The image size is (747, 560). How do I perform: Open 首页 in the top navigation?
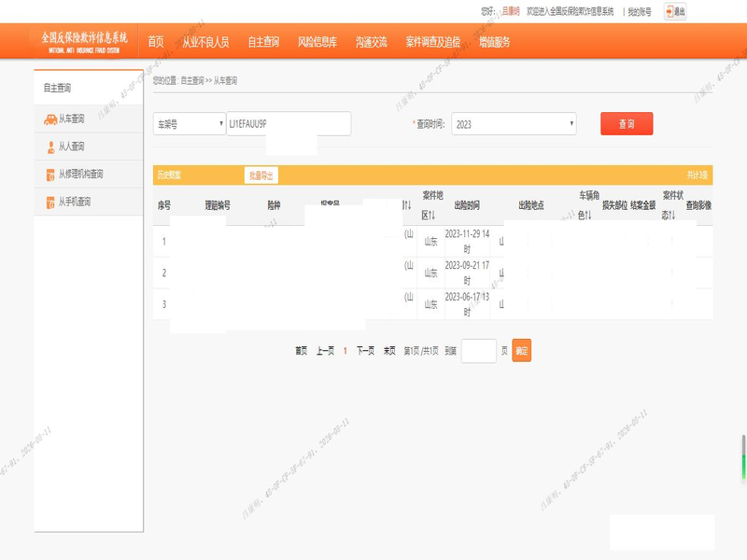[x=156, y=42]
